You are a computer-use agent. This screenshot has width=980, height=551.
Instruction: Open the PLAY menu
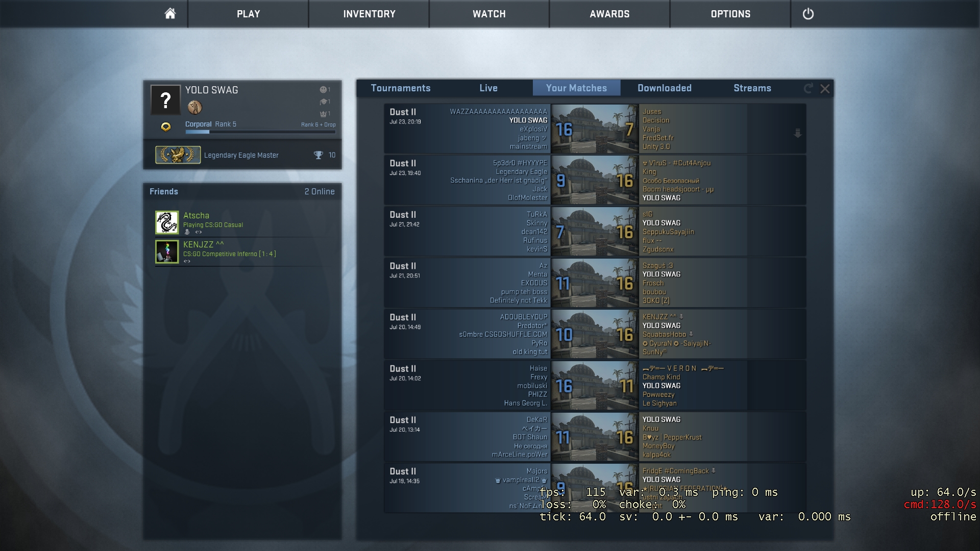(x=248, y=14)
